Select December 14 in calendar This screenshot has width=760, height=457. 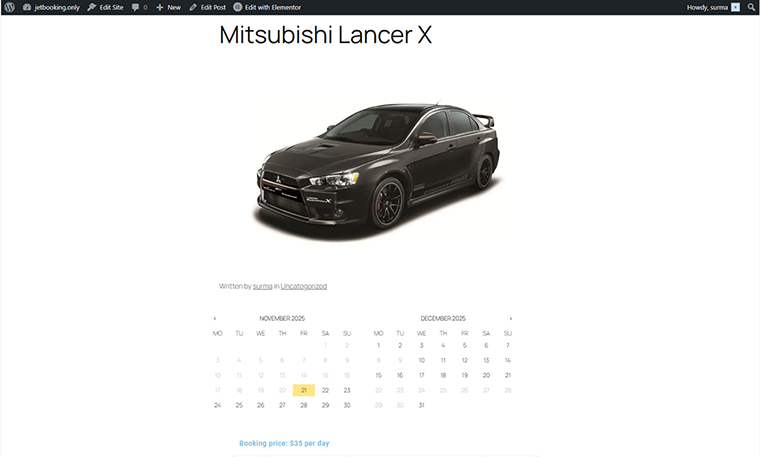[x=508, y=361]
